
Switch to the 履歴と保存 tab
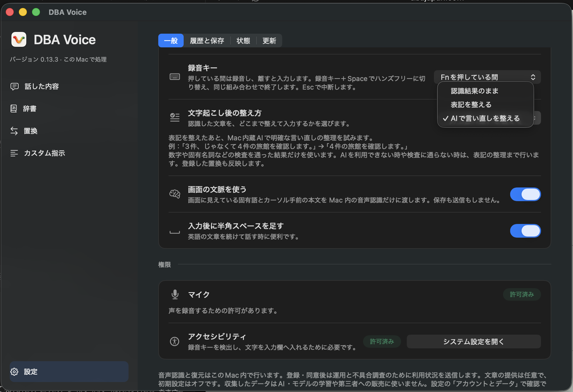click(207, 41)
